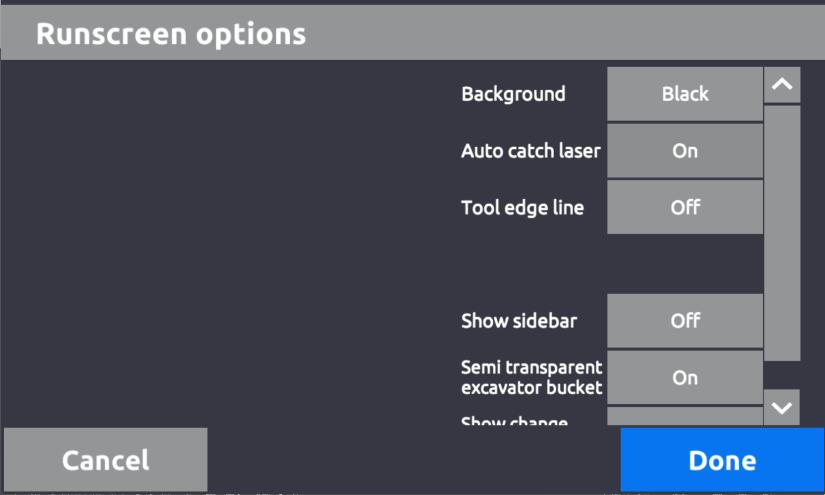
Task: Click the Runscreen options title header
Action: coord(171,34)
